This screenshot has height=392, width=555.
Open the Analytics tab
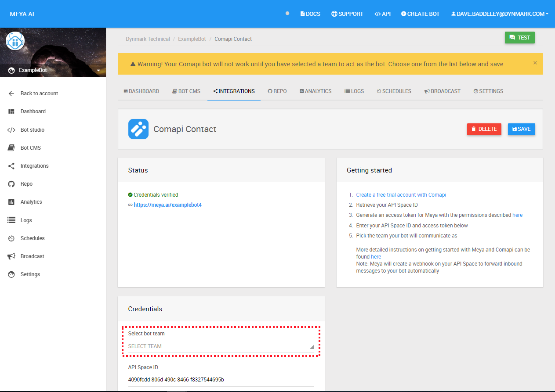(x=316, y=91)
